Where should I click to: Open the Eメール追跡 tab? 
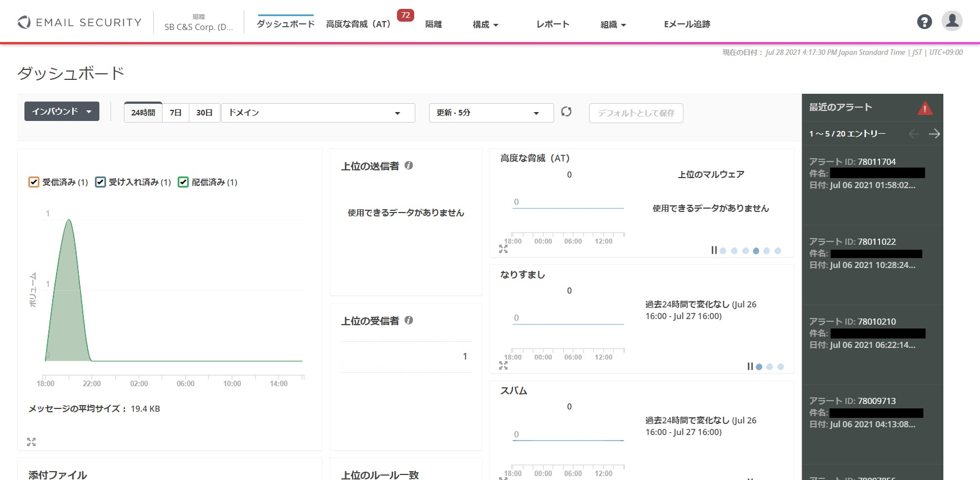(687, 24)
